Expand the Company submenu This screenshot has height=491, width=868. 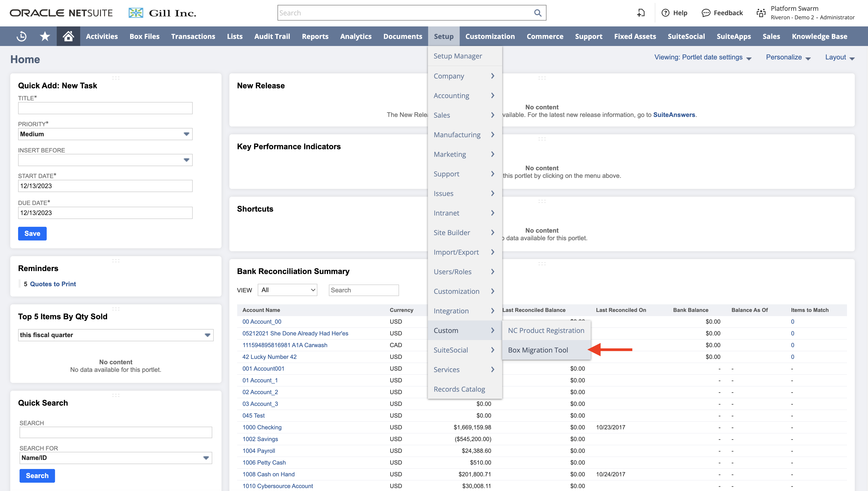pyautogui.click(x=465, y=76)
